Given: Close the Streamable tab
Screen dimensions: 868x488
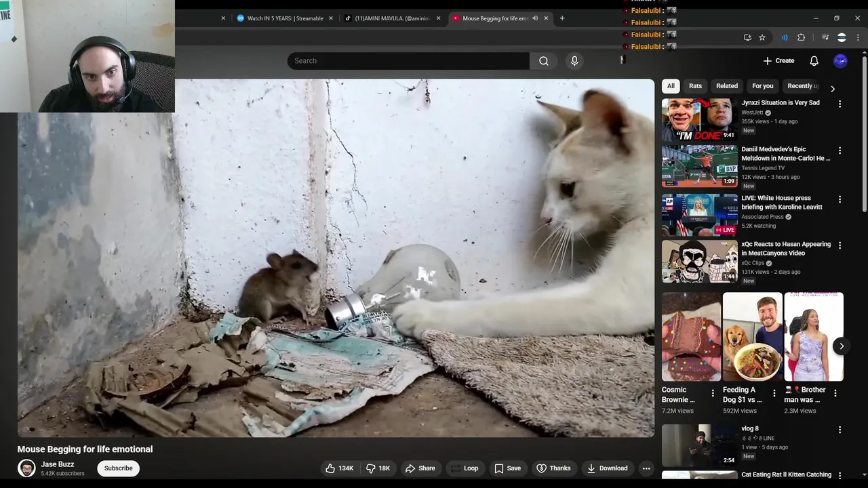Looking at the screenshot, I should [x=331, y=18].
